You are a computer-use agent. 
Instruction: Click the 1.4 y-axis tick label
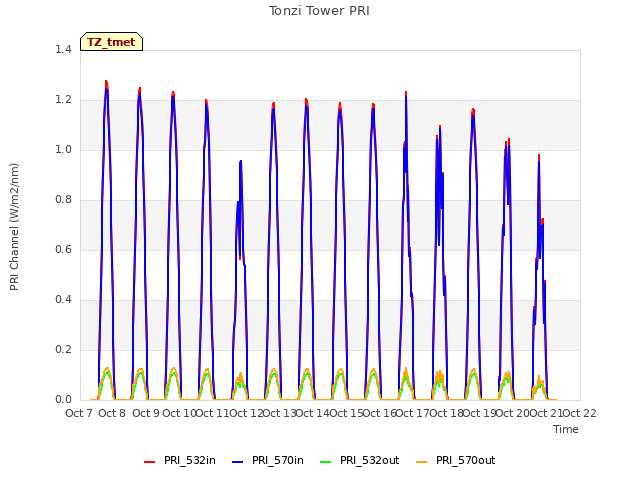[63, 50]
